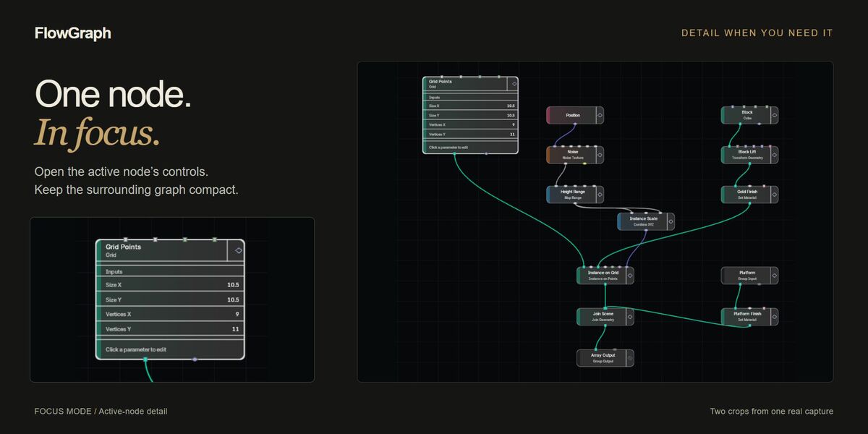Click the diamond icon on the enlarged Grid Points node
Image resolution: width=868 pixels, height=434 pixels.
click(x=238, y=250)
